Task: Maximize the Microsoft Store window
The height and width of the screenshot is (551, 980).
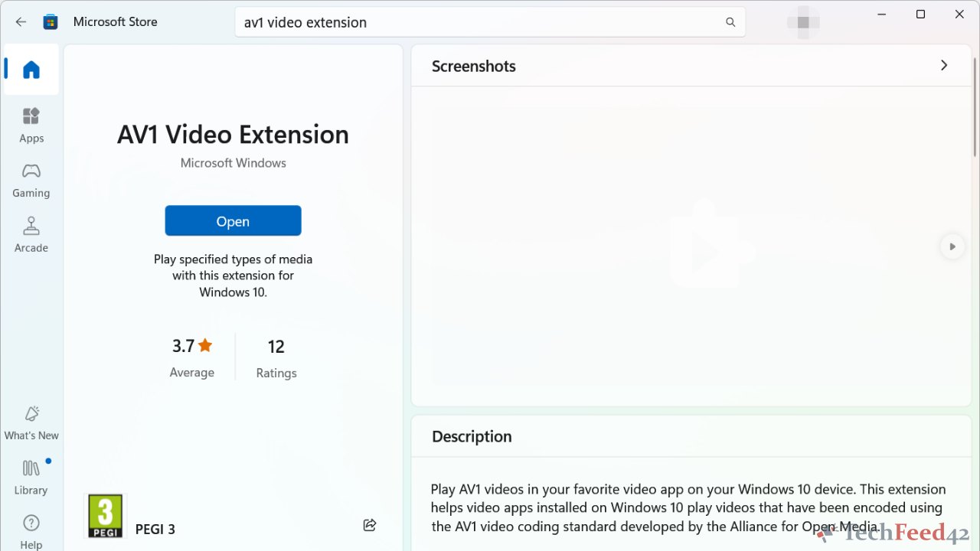Action: coord(920,15)
